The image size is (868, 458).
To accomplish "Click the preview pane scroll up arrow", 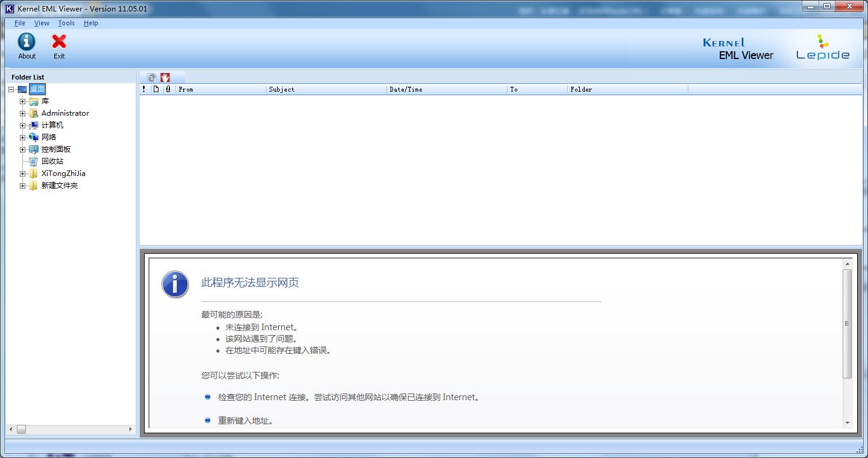I will [847, 264].
